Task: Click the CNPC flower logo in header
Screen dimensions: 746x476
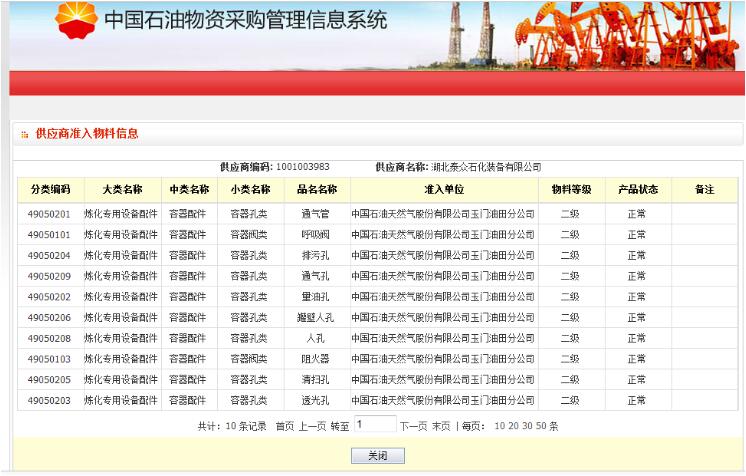Action: [77, 20]
